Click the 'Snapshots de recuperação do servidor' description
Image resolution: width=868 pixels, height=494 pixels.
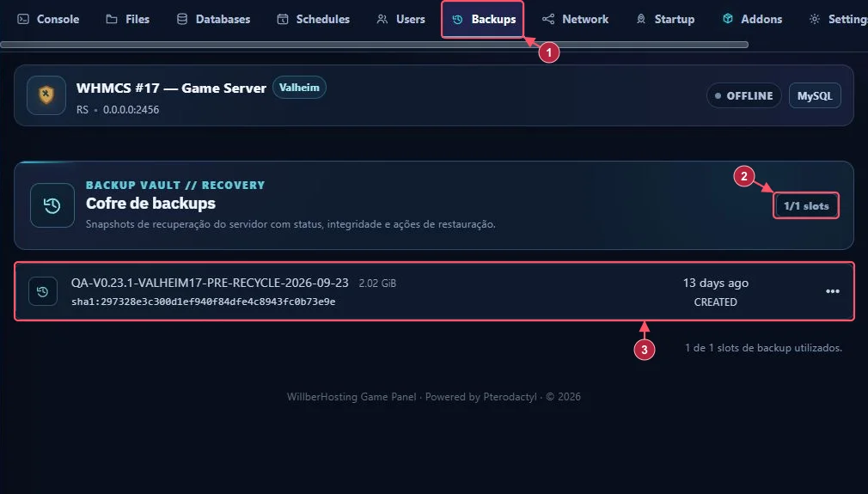click(290, 224)
